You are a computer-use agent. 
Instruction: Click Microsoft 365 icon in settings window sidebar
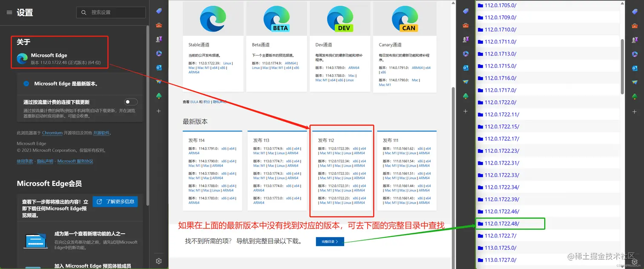click(159, 53)
